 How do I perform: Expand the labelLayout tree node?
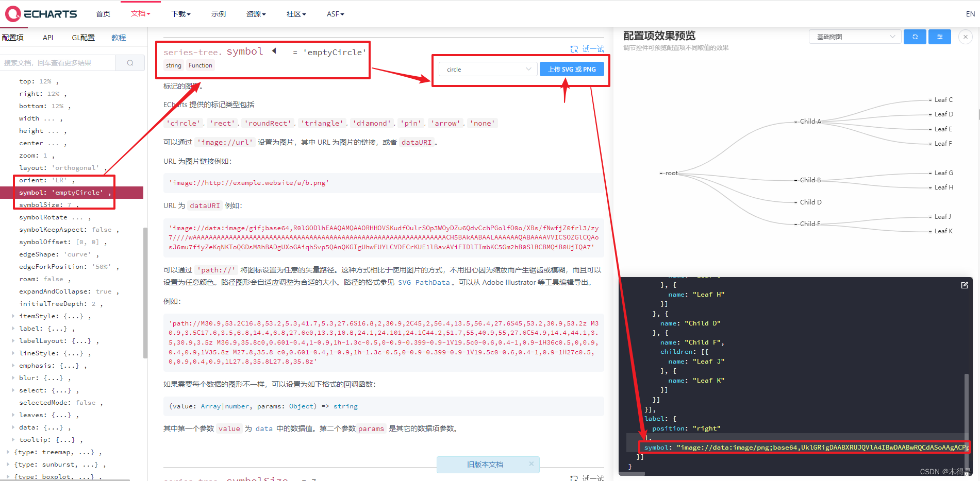13,341
